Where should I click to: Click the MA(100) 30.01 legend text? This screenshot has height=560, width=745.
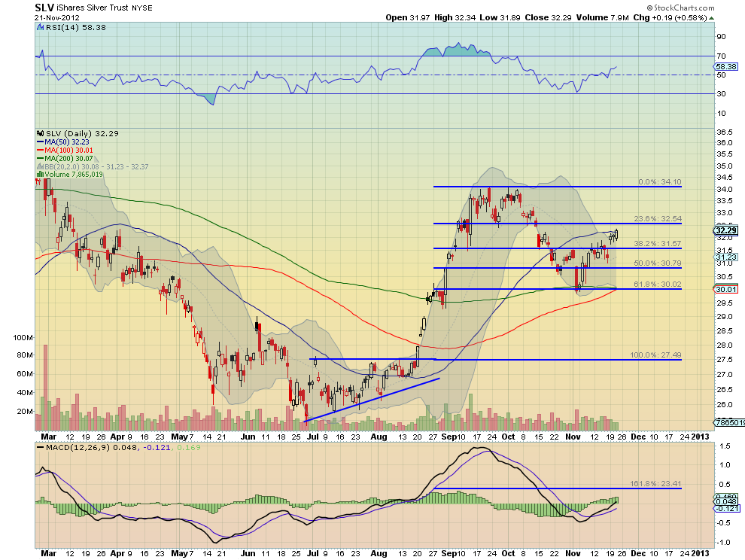pos(69,151)
